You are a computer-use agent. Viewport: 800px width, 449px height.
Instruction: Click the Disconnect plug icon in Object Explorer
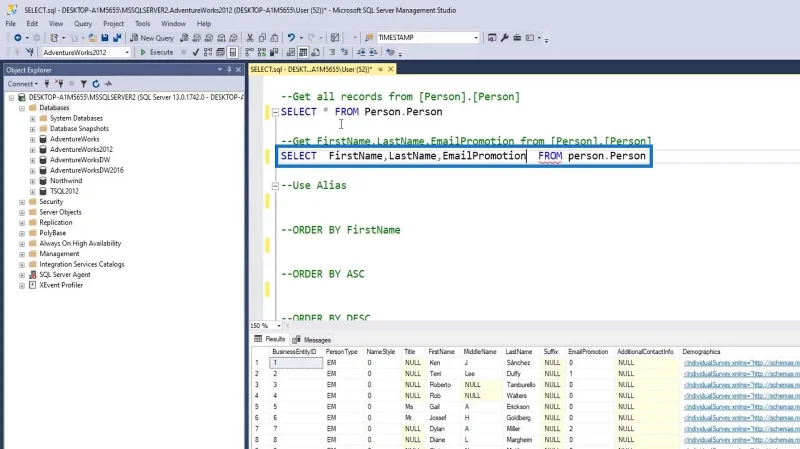pyautogui.click(x=59, y=84)
